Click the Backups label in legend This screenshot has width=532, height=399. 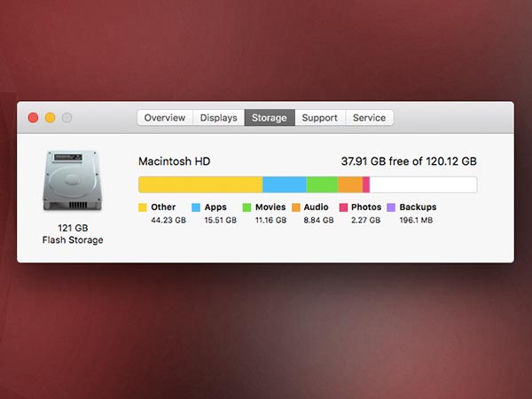click(x=418, y=207)
